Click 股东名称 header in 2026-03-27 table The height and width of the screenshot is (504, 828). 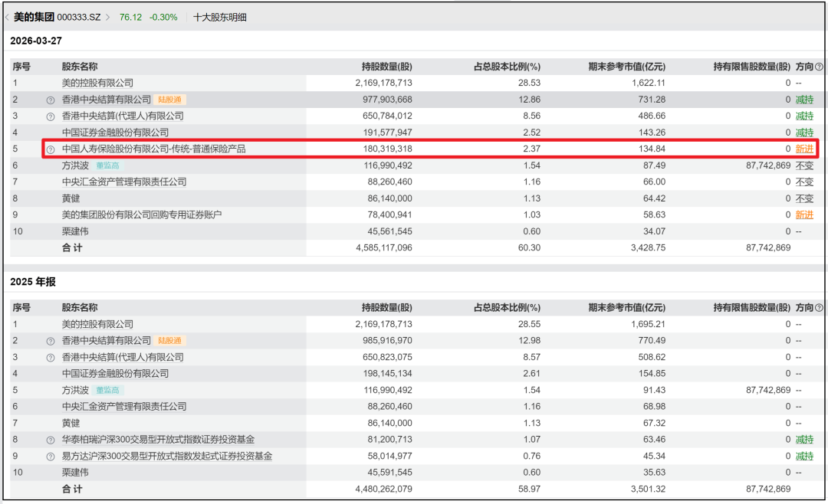pos(80,67)
